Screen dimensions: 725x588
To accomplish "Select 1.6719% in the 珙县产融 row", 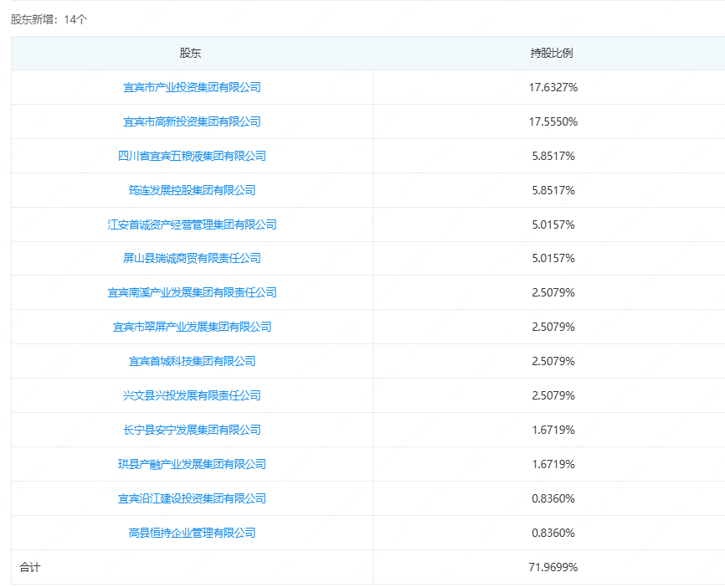I will point(553,463).
